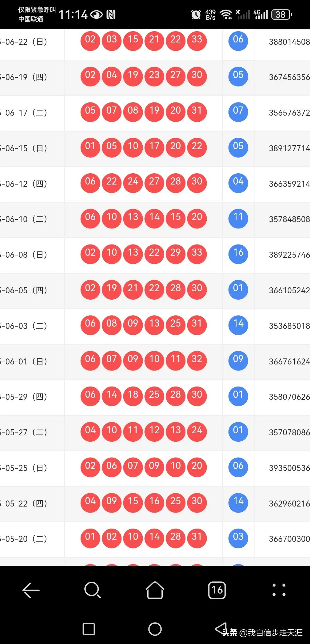This screenshot has width=310, height=644.
Task: Tap the Android recent apps square button
Action: click(x=89, y=629)
